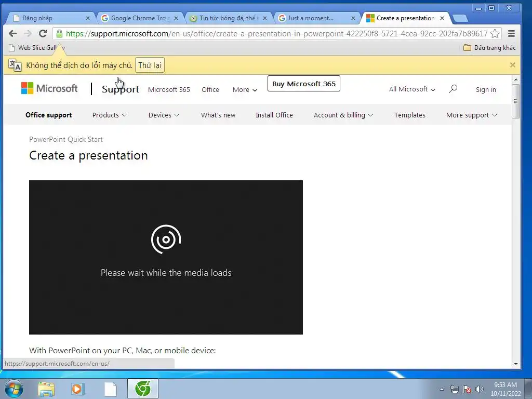Click the loading video player area
532x399 pixels.
166,257
